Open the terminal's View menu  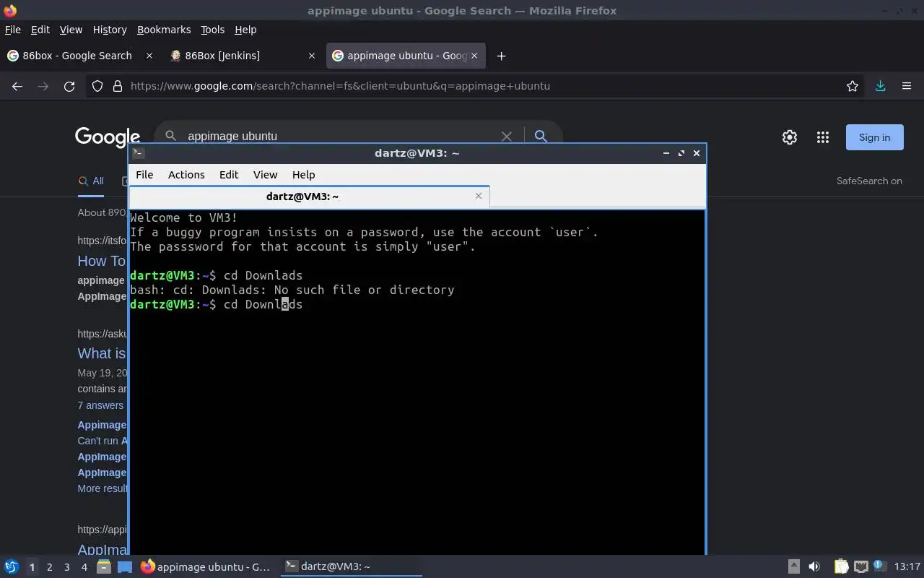pos(265,175)
